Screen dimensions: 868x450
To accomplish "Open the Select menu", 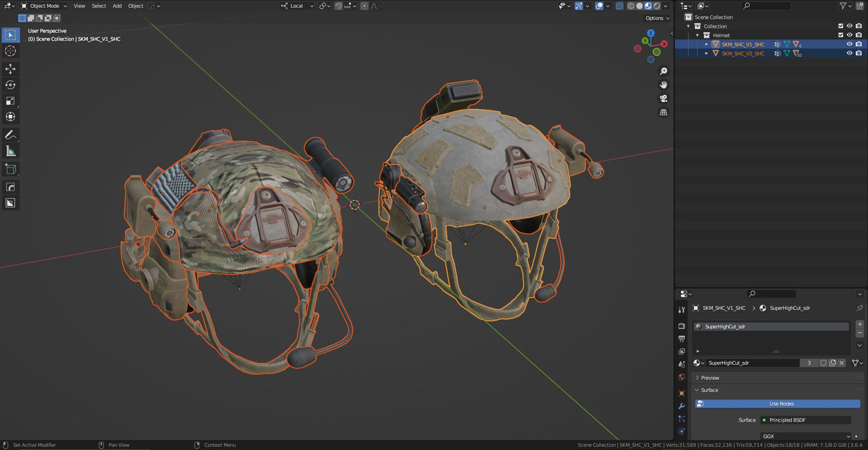I will pos(99,5).
